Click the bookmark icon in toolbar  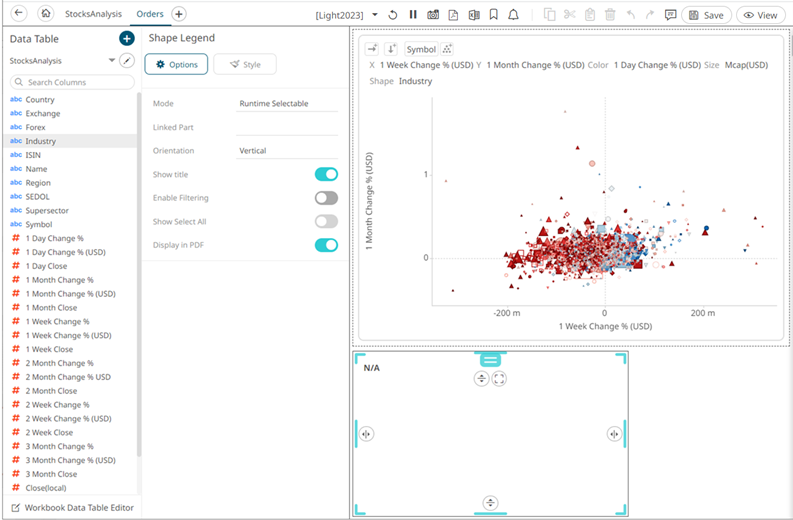click(493, 15)
